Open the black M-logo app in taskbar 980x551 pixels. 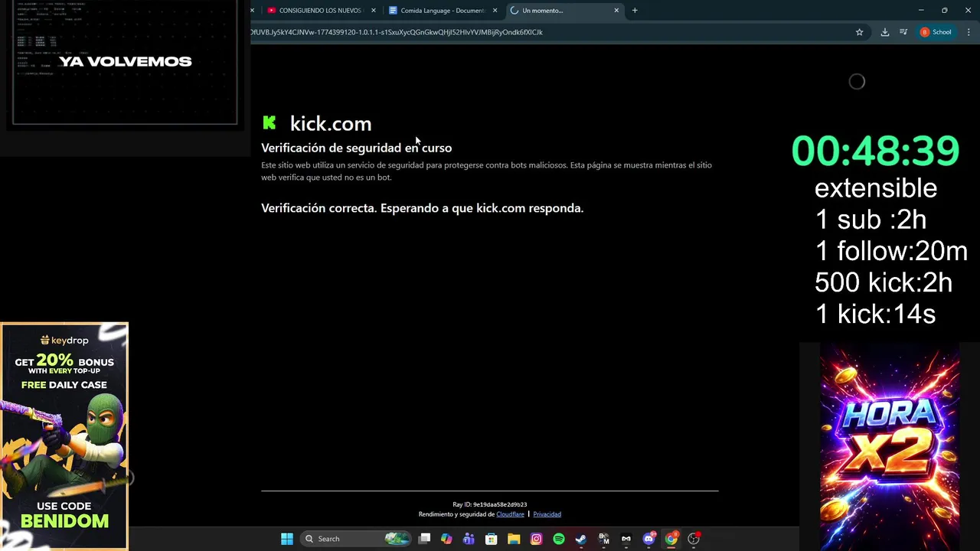point(626,539)
